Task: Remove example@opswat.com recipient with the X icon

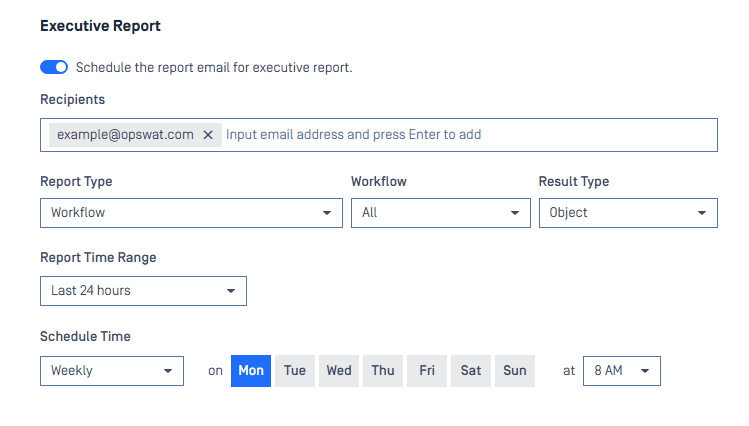Action: click(208, 135)
